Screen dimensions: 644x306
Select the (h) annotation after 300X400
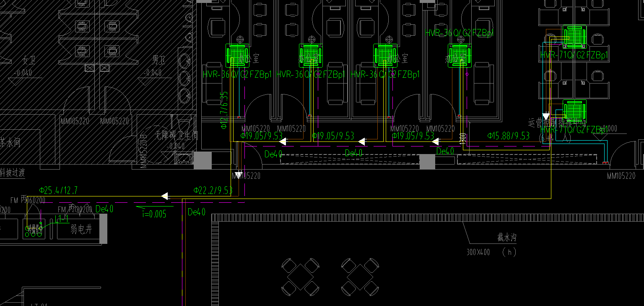509,252
